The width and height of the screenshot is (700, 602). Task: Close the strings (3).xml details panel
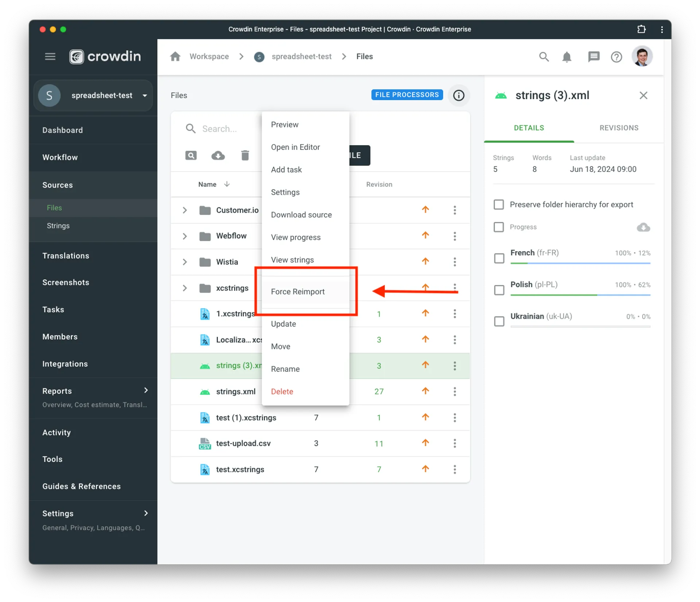coord(643,95)
